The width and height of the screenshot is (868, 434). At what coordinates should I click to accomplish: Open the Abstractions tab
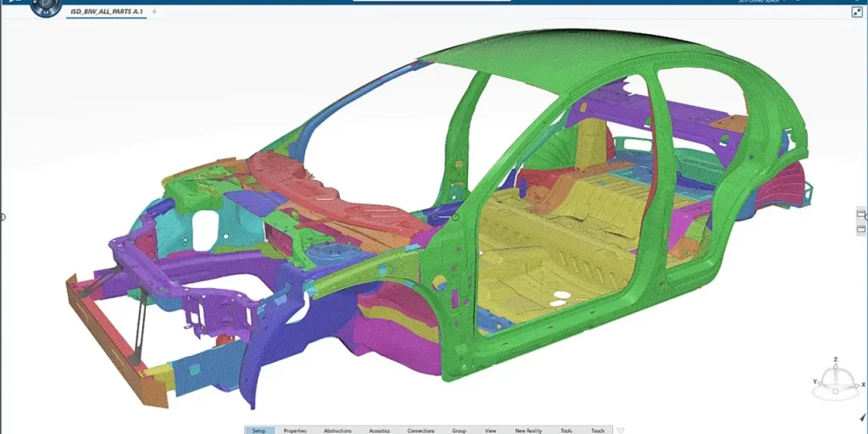(337, 430)
